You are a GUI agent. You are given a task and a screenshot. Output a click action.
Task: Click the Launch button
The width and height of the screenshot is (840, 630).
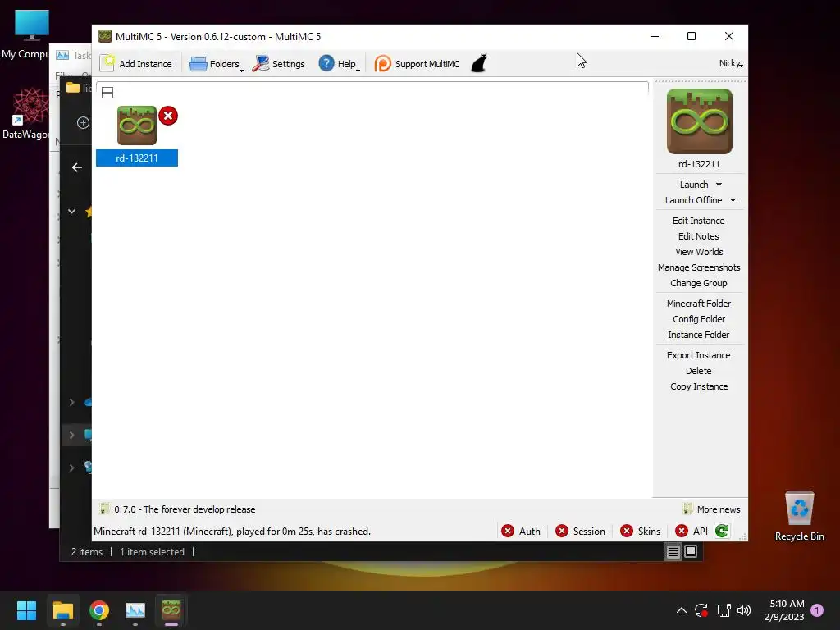point(694,185)
